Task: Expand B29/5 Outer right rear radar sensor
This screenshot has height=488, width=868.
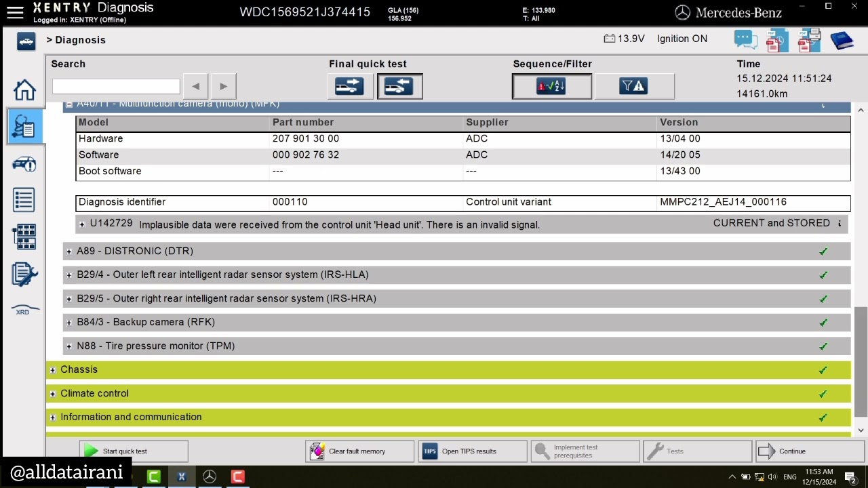Action: (69, 299)
